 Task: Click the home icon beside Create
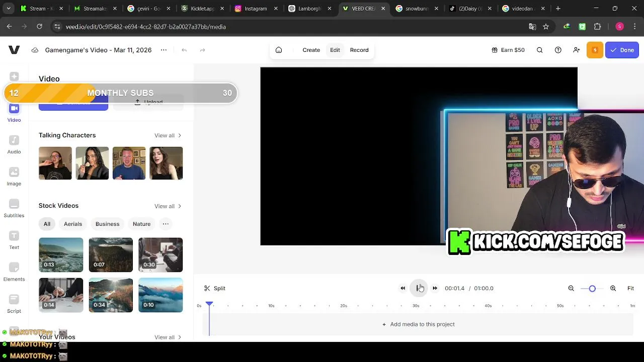tap(279, 50)
